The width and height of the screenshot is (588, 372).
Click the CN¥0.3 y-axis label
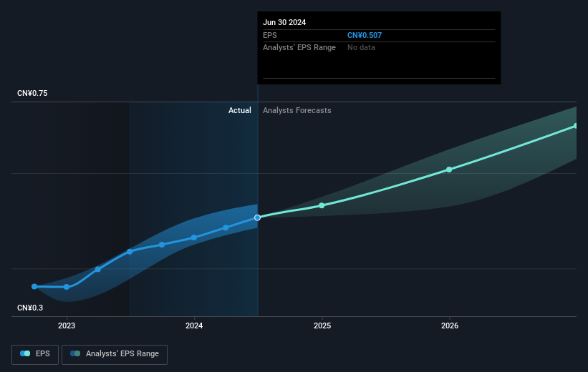[30, 308]
